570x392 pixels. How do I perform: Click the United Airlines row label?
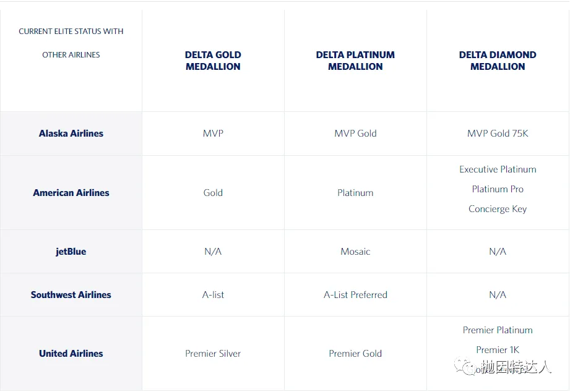click(71, 354)
